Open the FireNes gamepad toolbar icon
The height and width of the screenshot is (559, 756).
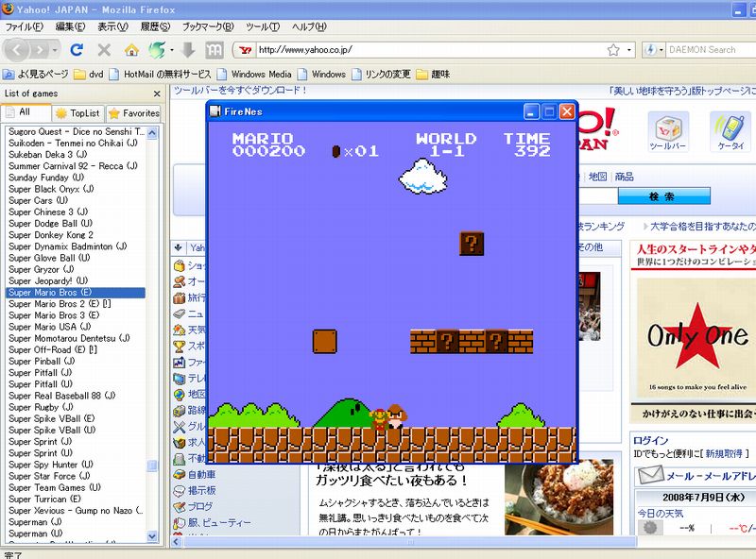point(215,50)
